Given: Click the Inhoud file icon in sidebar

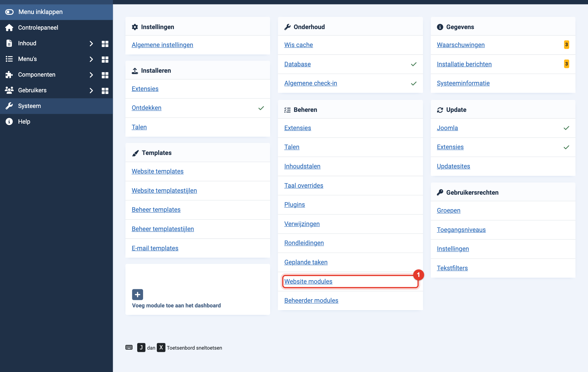Looking at the screenshot, I should pyautogui.click(x=9, y=43).
